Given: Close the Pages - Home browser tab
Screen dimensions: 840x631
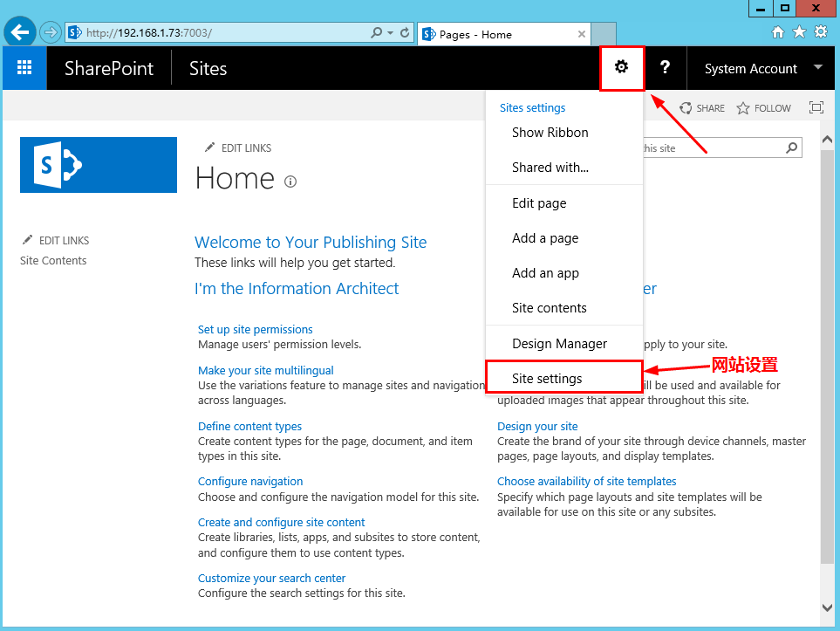Looking at the screenshot, I should click(x=582, y=34).
